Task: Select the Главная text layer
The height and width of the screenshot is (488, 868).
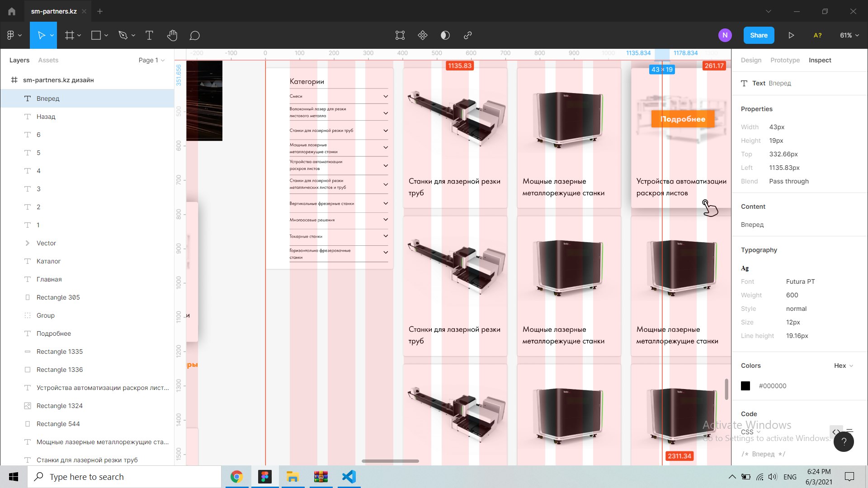Action: (87, 279)
